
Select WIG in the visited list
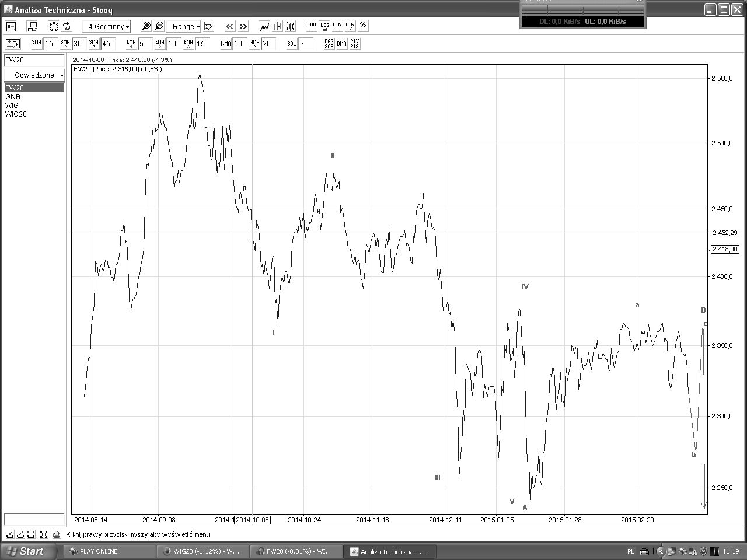point(34,106)
